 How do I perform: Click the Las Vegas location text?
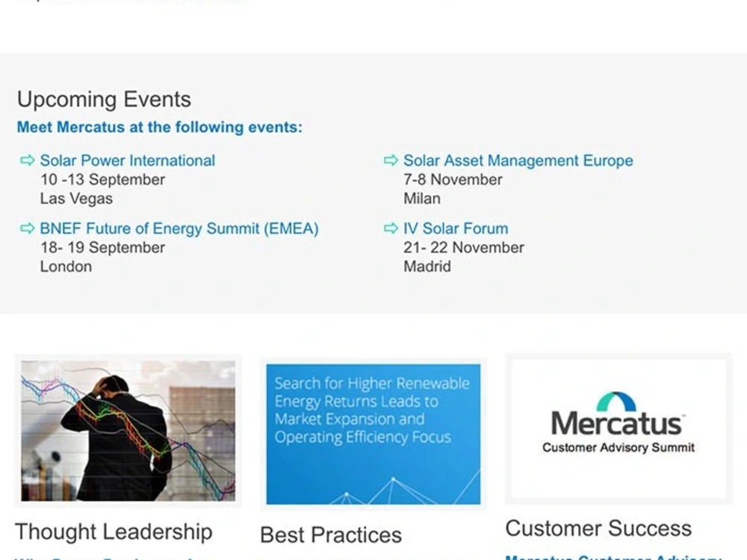[x=76, y=199]
